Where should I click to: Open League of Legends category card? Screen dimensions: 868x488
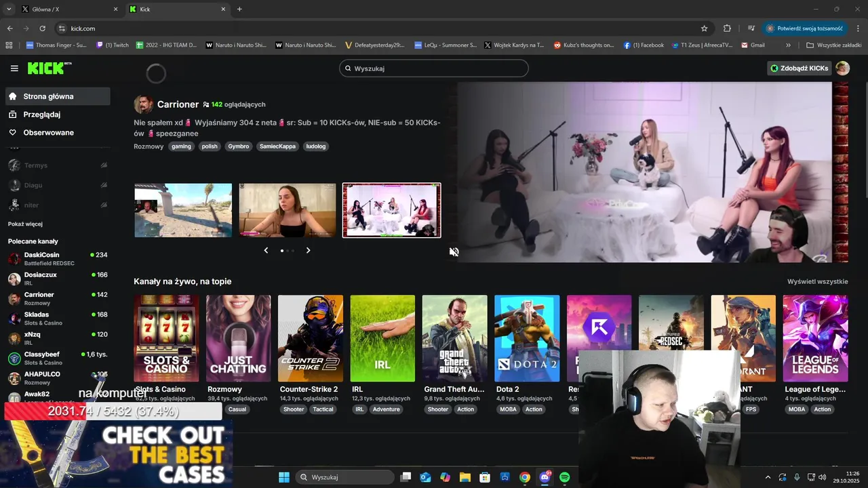pyautogui.click(x=815, y=338)
